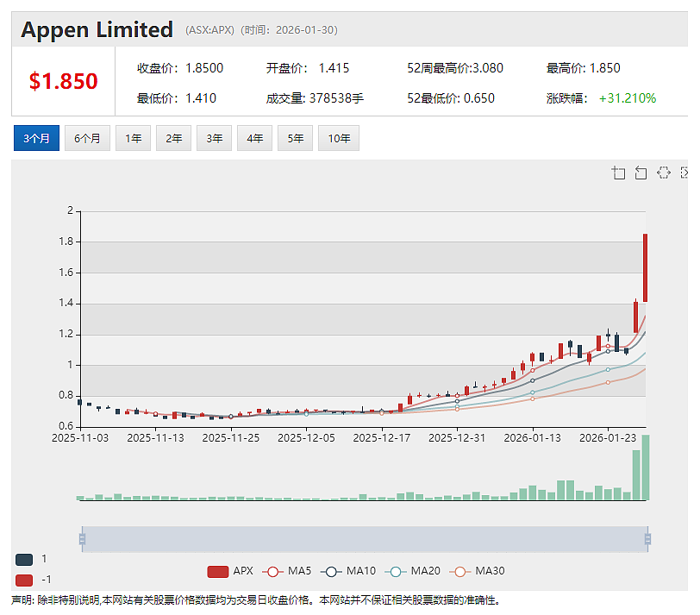
Task: Click the middle of the data zoom slider bar
Action: [x=365, y=539]
